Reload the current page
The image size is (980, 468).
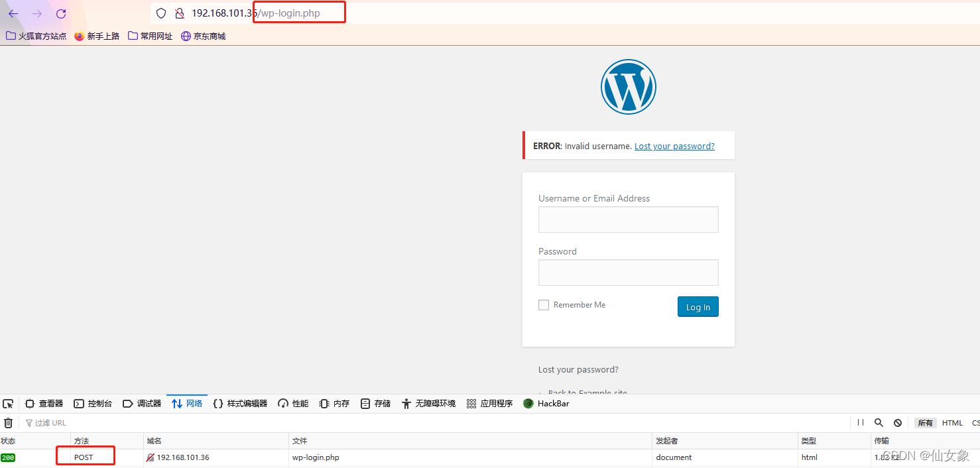pyautogui.click(x=61, y=13)
